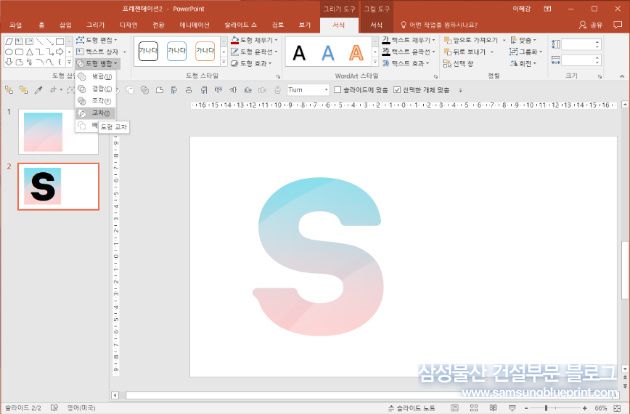This screenshot has width=630, height=414.
Task: Switch to Normal view icon in status bar
Action: click(454, 408)
